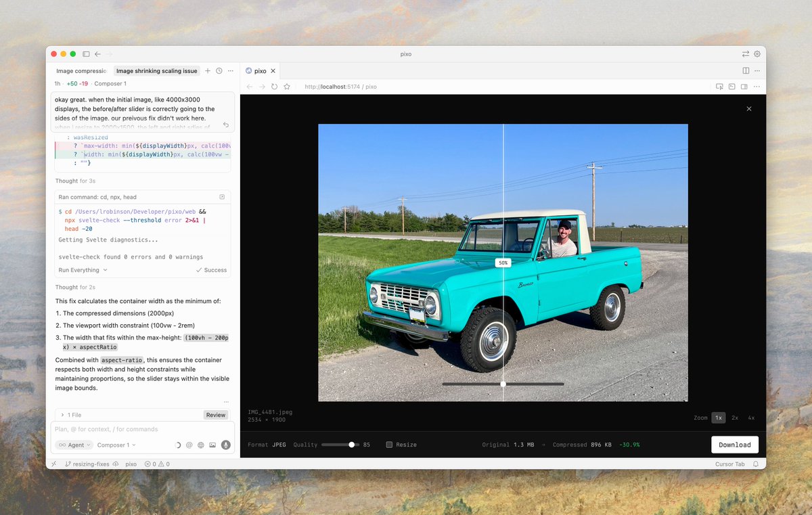Click the @ mention context icon
This screenshot has height=515, width=812.
[189, 445]
